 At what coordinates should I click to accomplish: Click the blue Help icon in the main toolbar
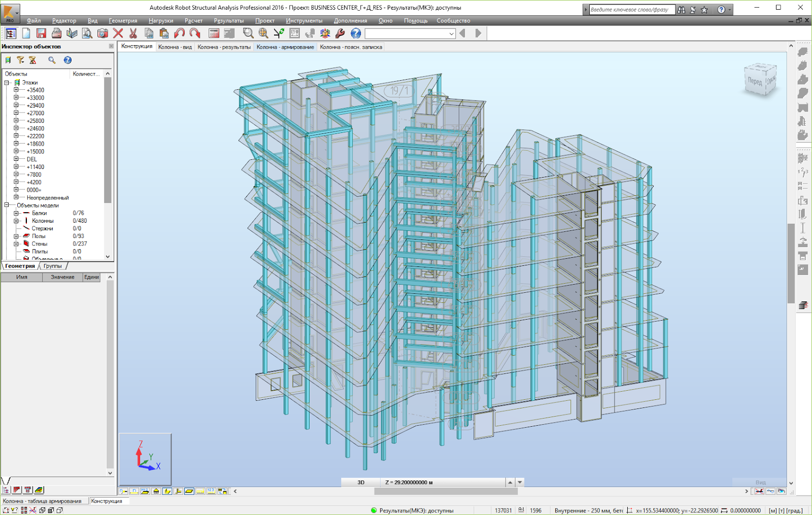click(x=356, y=33)
